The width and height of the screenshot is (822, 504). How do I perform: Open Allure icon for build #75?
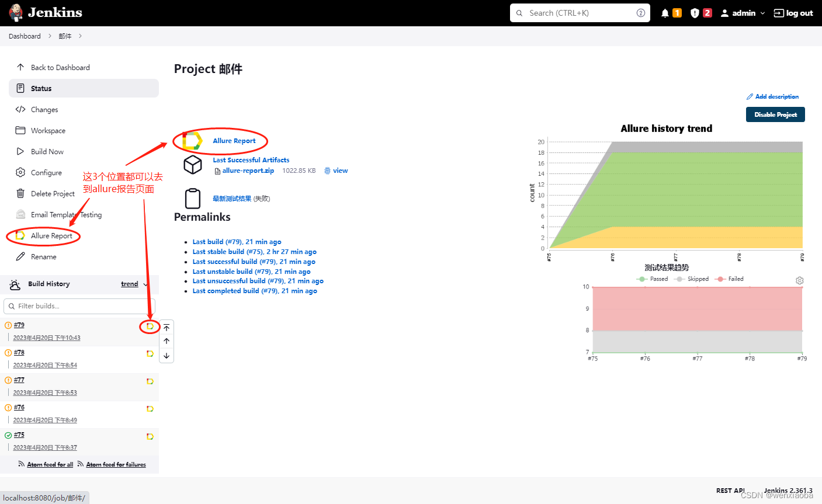(x=150, y=436)
